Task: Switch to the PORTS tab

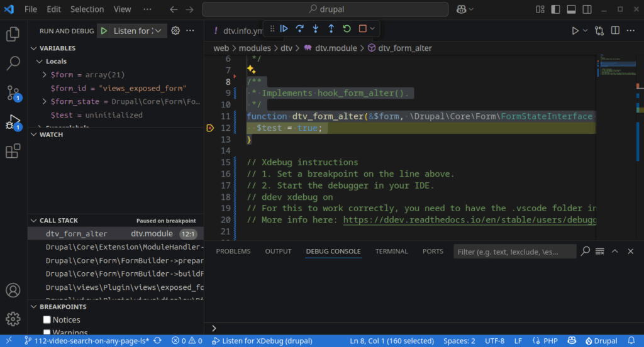Action: pyautogui.click(x=433, y=251)
